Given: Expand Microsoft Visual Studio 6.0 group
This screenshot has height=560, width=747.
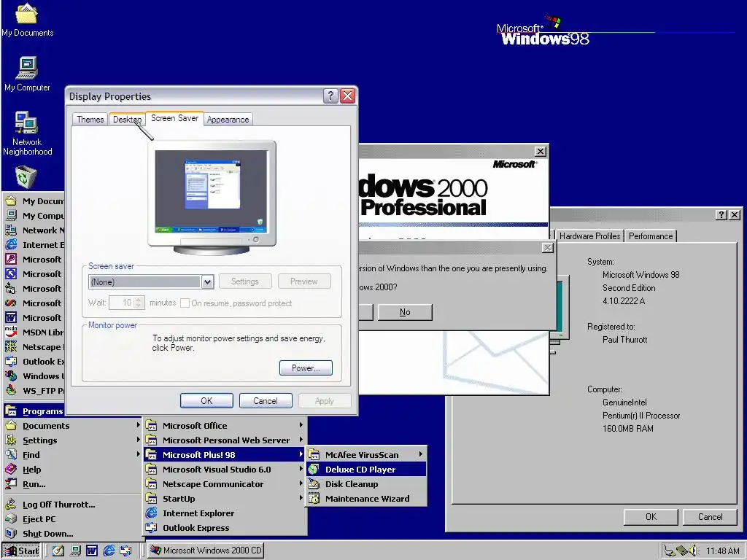Looking at the screenshot, I should click(x=225, y=470).
